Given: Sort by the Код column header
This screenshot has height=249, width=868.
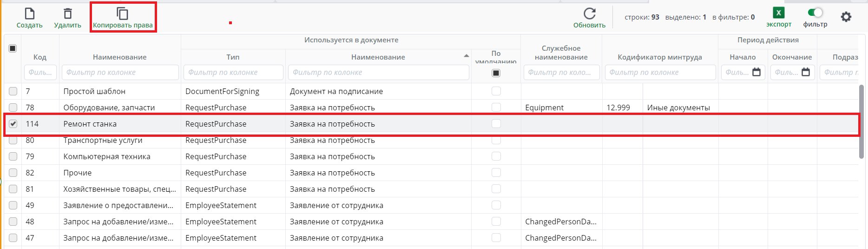Looking at the screenshot, I should [40, 57].
